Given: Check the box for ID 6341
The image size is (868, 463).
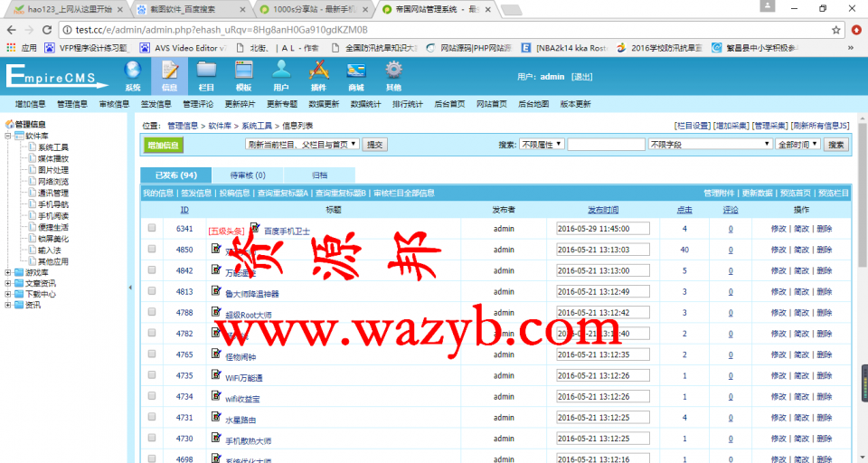Looking at the screenshot, I should pyautogui.click(x=152, y=228).
